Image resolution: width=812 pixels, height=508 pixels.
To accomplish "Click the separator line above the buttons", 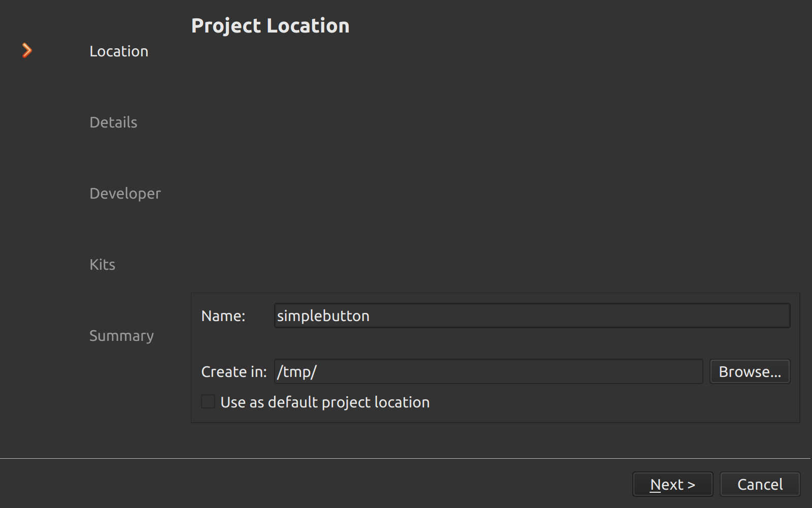I will coord(406,458).
